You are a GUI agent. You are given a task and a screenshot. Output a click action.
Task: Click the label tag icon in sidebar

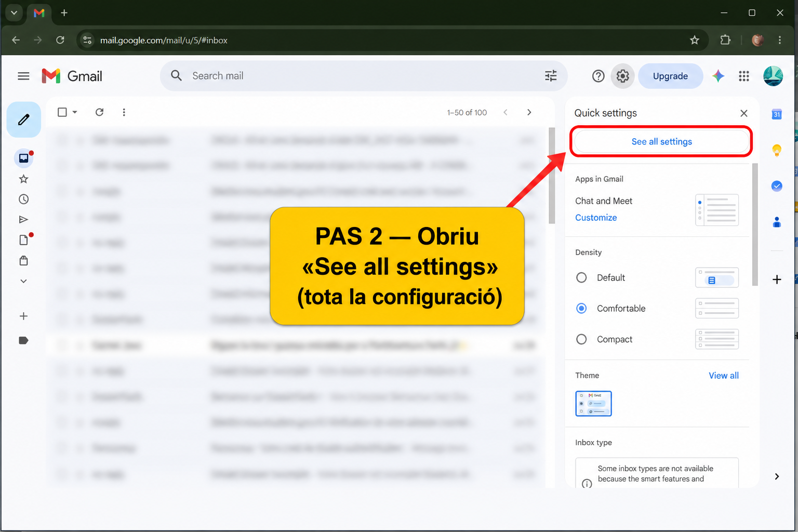23,340
